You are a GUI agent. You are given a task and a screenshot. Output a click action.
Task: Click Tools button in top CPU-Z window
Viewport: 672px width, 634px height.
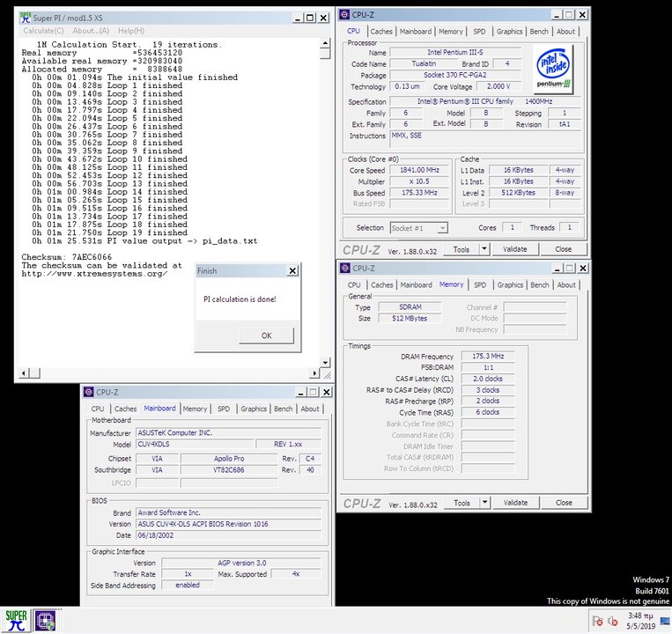coord(462,249)
